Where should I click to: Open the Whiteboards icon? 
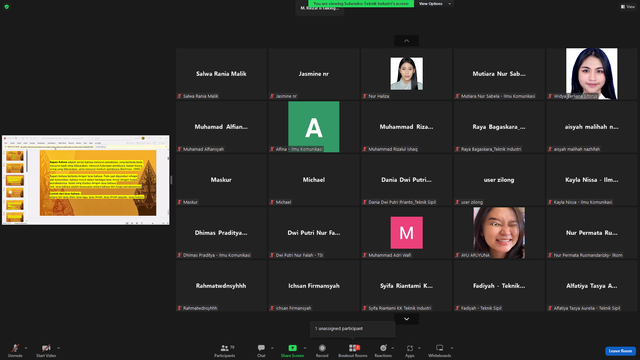click(440, 348)
